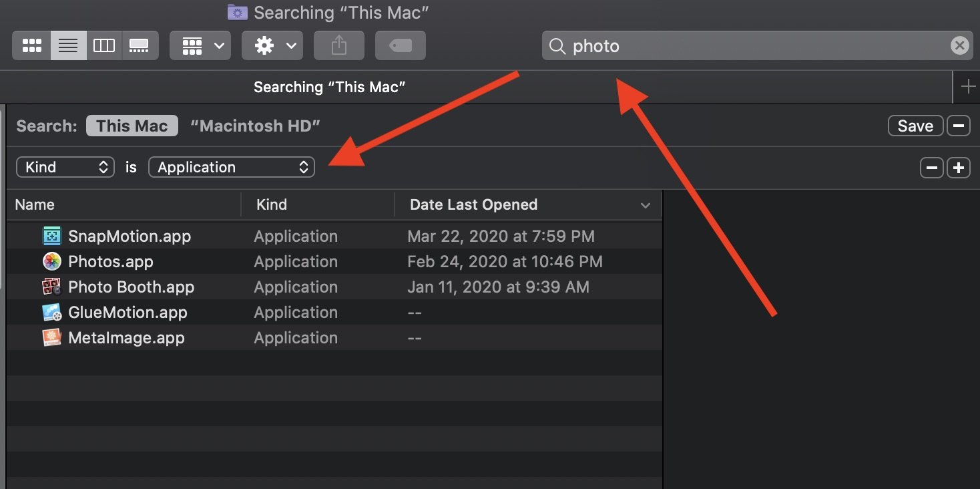
Task: Click the SnapMotion app icon
Action: (52, 236)
